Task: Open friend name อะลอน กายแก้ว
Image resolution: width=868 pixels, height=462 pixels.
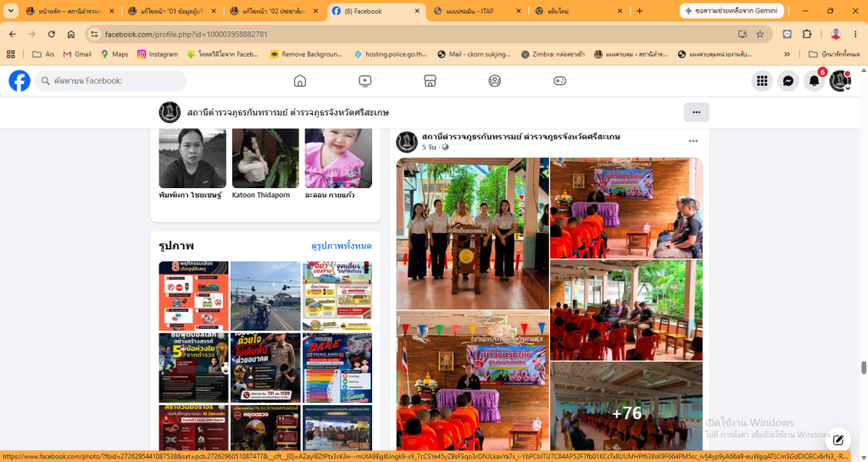Action: click(x=330, y=195)
